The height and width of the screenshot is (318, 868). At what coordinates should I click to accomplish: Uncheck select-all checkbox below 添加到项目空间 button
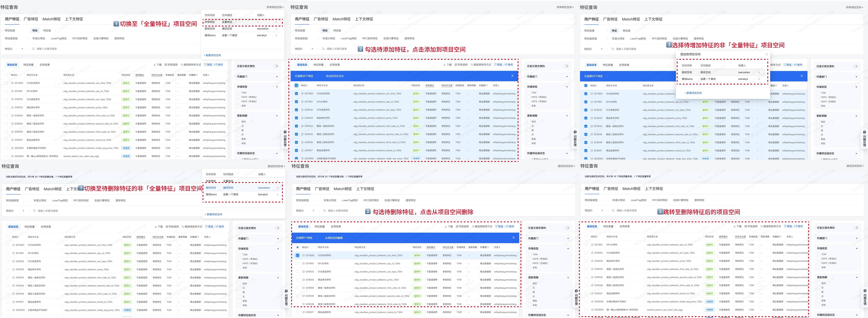point(296,86)
